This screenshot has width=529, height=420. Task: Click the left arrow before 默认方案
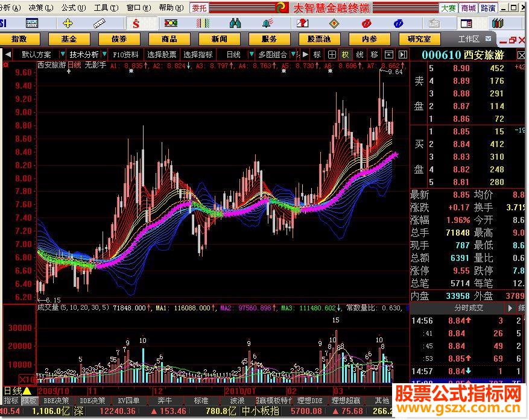pyautogui.click(x=8, y=54)
